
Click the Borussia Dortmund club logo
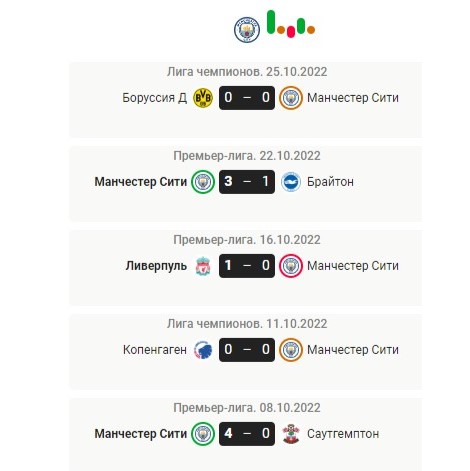pyautogui.click(x=203, y=98)
